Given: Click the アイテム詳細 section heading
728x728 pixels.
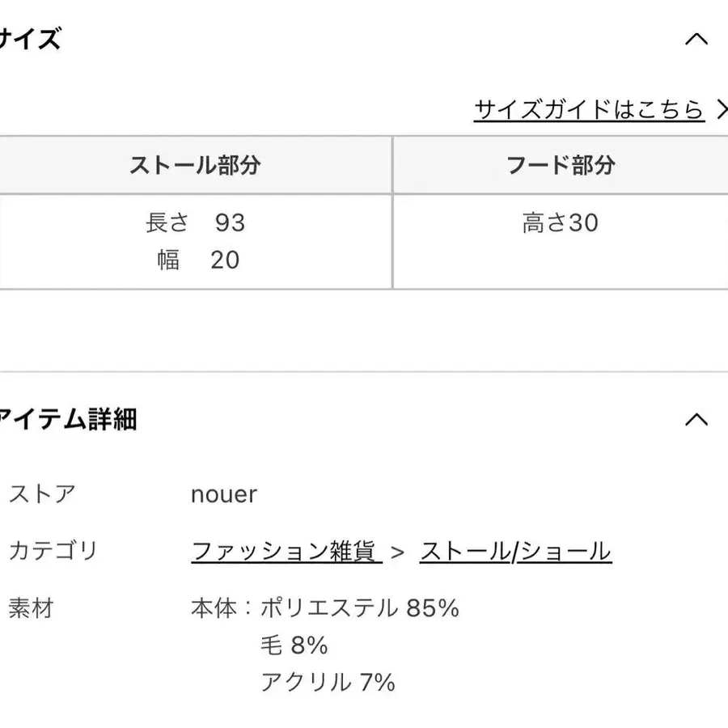Looking at the screenshot, I should 67,419.
